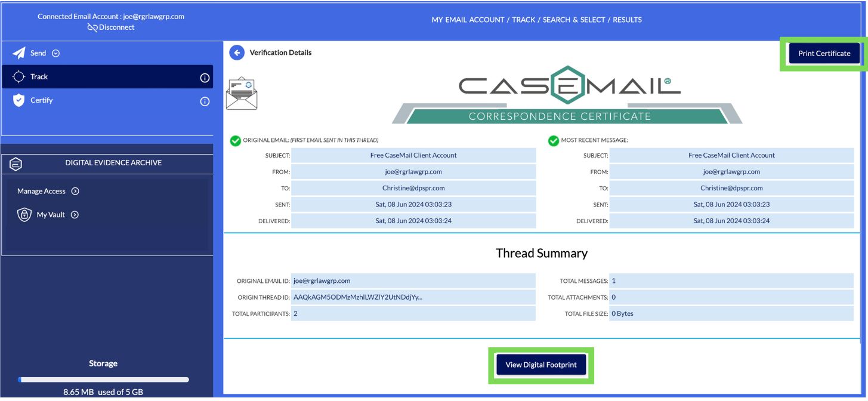Click Original Email ID value in Thread Summary
Viewport: 868px width, 401px height.
click(413, 281)
